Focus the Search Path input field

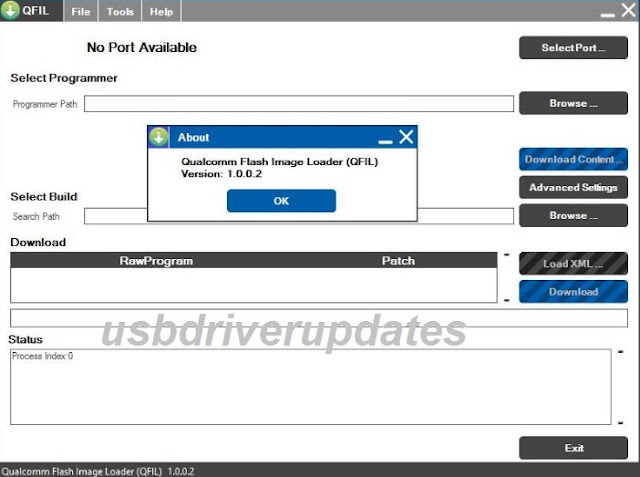pos(299,216)
